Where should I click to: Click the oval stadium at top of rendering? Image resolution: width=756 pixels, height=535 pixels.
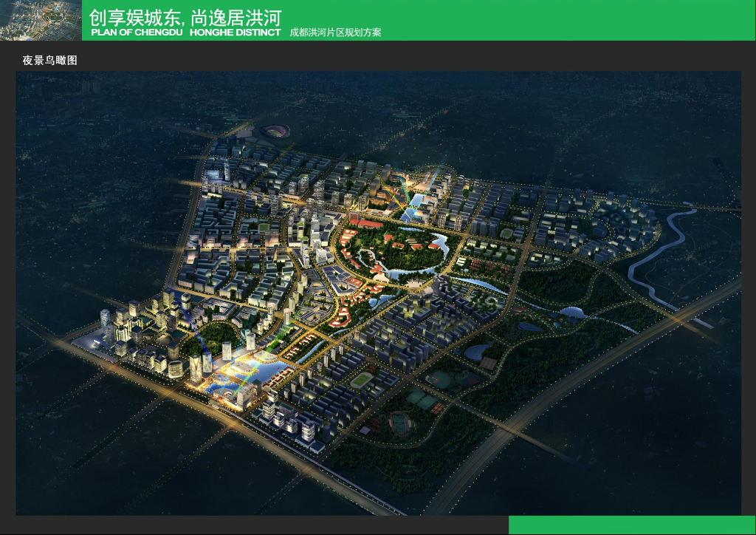(x=275, y=131)
